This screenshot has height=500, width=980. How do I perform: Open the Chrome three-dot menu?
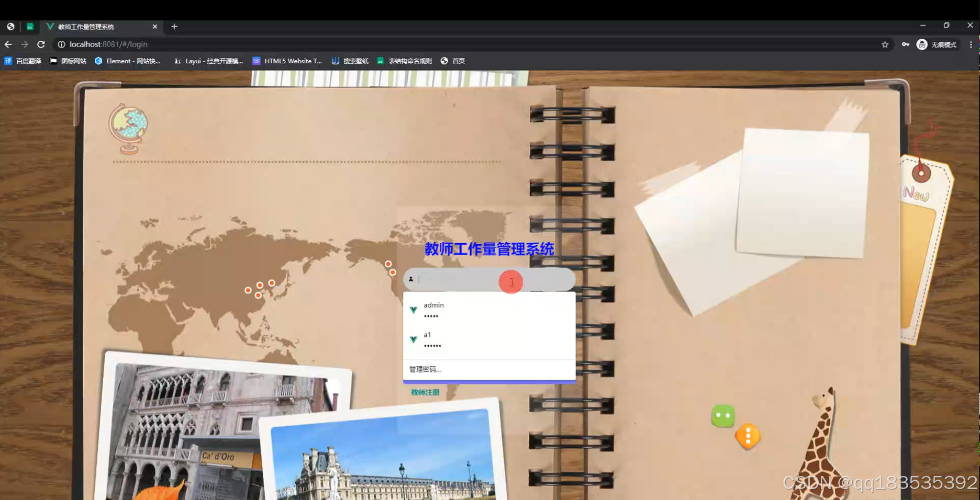[x=971, y=44]
